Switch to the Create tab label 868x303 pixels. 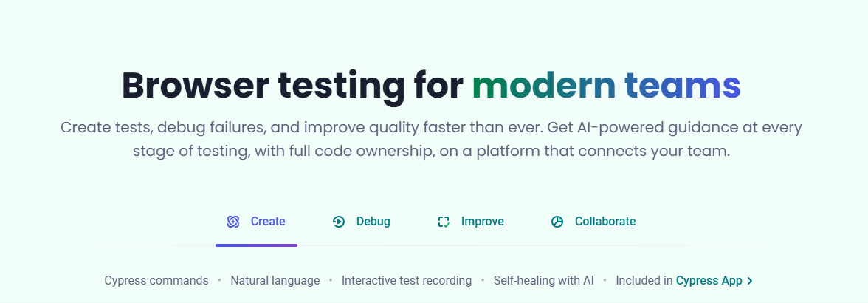(x=268, y=222)
